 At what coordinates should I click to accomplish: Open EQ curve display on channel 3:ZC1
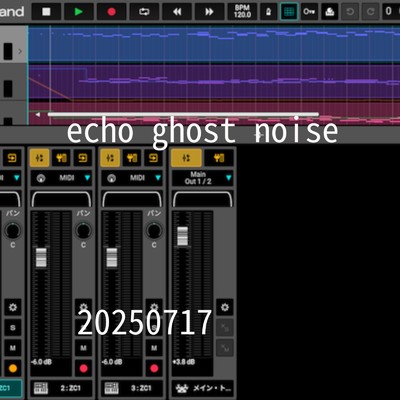[x=132, y=199]
